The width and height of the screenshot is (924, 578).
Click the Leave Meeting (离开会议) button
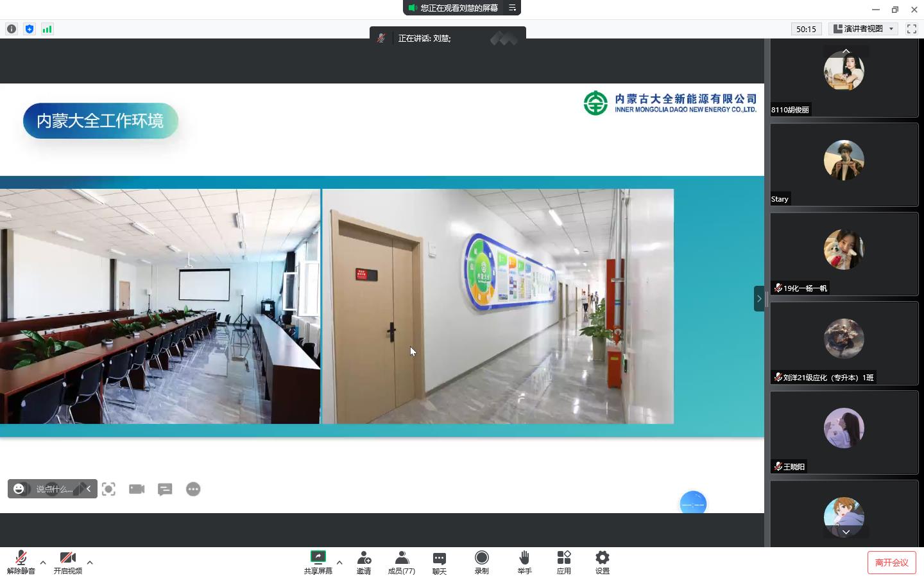(891, 563)
